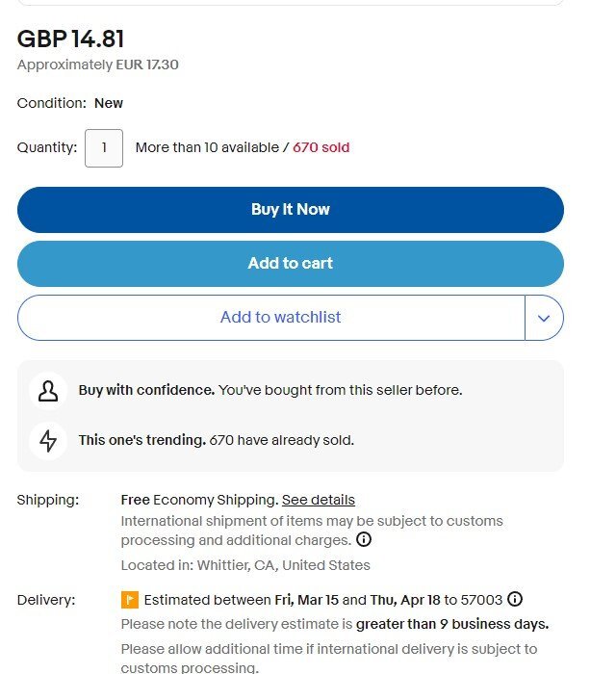Click the person icon beside Buy with confidence
The height and width of the screenshot is (674, 616).
(x=48, y=391)
